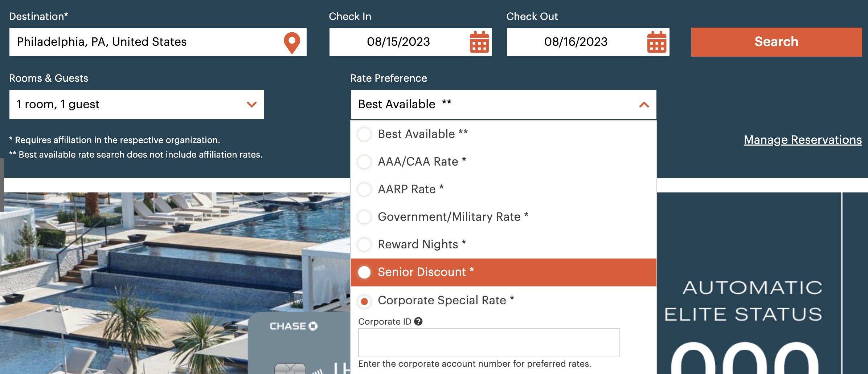Click the 'Requires affiliation' footnote text
The image size is (868, 374).
pos(115,140)
